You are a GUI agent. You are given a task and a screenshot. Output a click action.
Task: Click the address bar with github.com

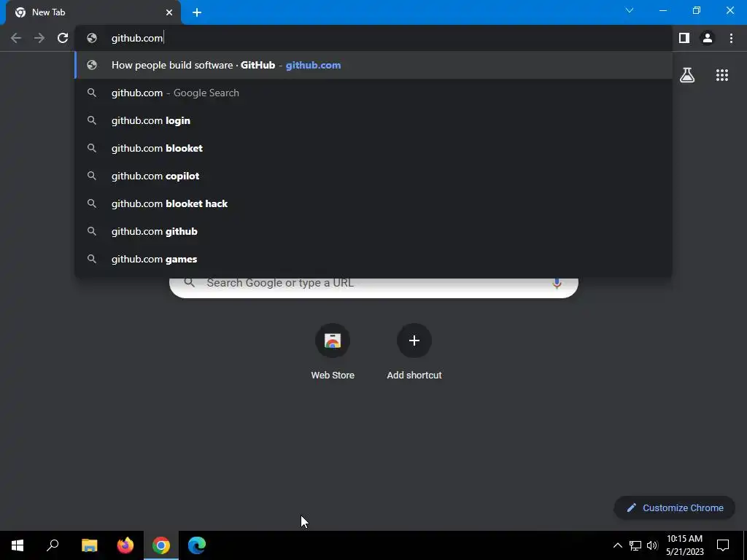pos(373,38)
